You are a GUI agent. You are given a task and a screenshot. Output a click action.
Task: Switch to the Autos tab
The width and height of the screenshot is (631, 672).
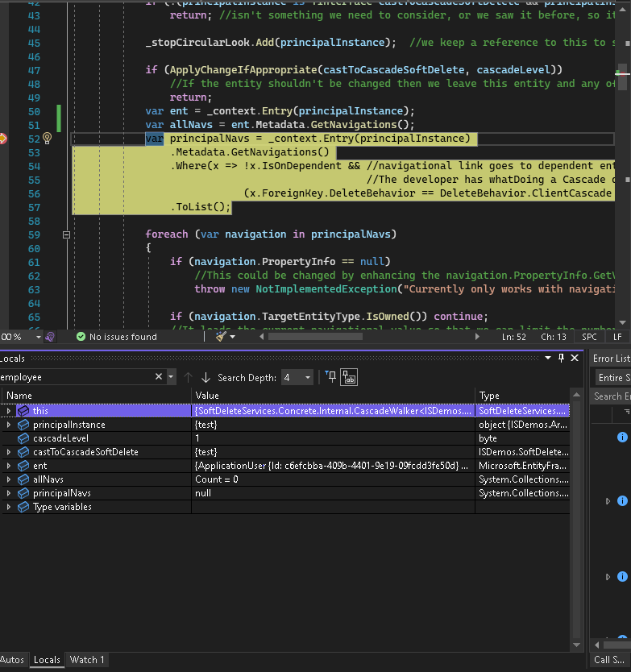[x=12, y=660]
